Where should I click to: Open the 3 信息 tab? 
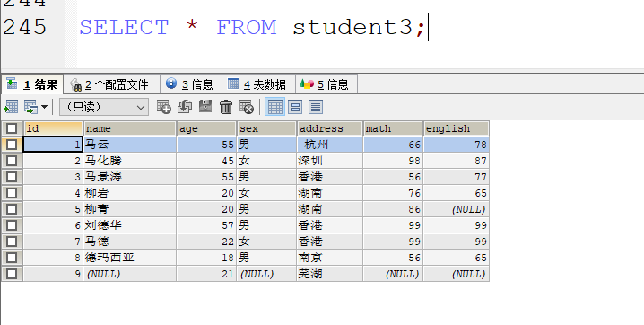pyautogui.click(x=191, y=84)
